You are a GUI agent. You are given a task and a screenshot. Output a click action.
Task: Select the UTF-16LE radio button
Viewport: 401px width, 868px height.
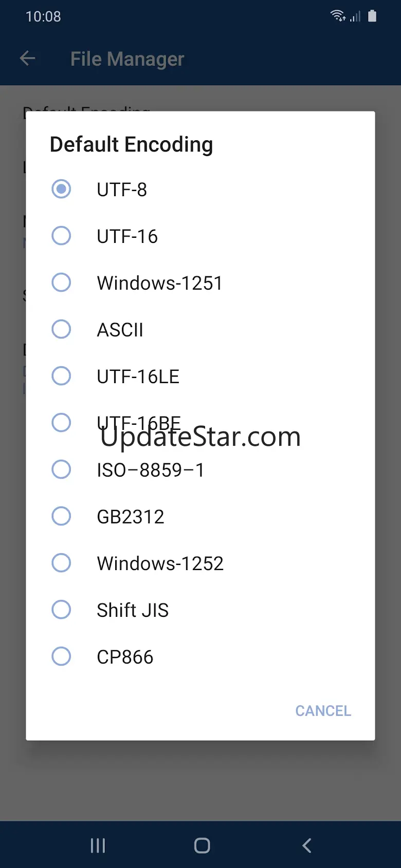[x=61, y=376]
